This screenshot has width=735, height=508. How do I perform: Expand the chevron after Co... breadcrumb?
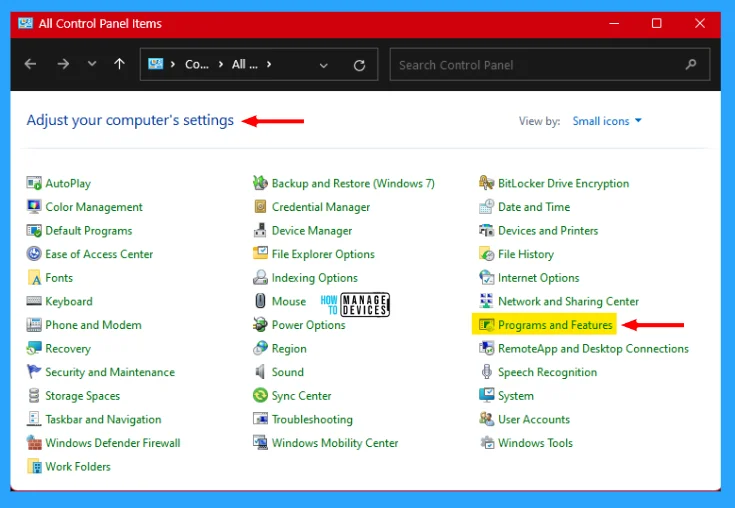(x=221, y=64)
